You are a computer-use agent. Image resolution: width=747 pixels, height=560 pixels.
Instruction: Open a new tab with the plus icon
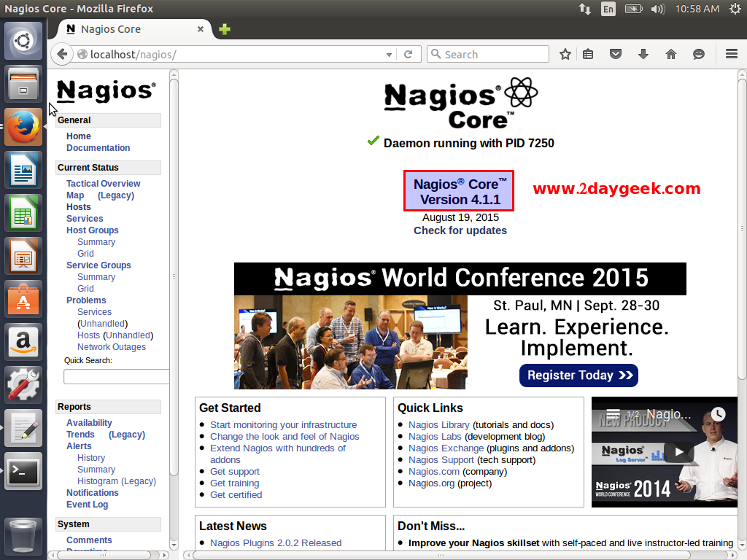pyautogui.click(x=225, y=29)
